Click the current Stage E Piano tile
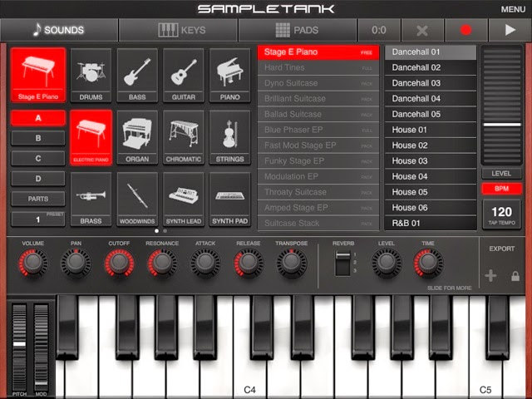The image size is (532, 399). pyautogui.click(x=38, y=75)
